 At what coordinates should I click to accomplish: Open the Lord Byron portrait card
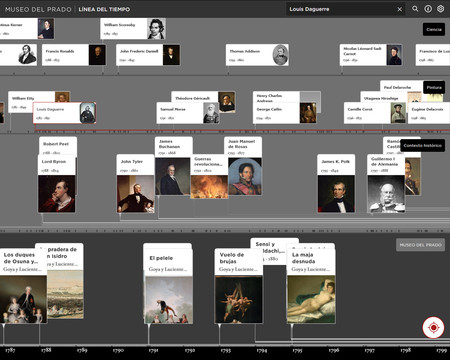tap(57, 184)
